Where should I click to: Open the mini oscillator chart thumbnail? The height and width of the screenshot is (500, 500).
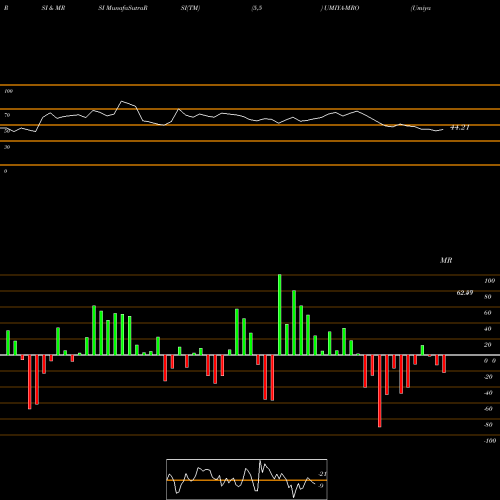(247, 479)
